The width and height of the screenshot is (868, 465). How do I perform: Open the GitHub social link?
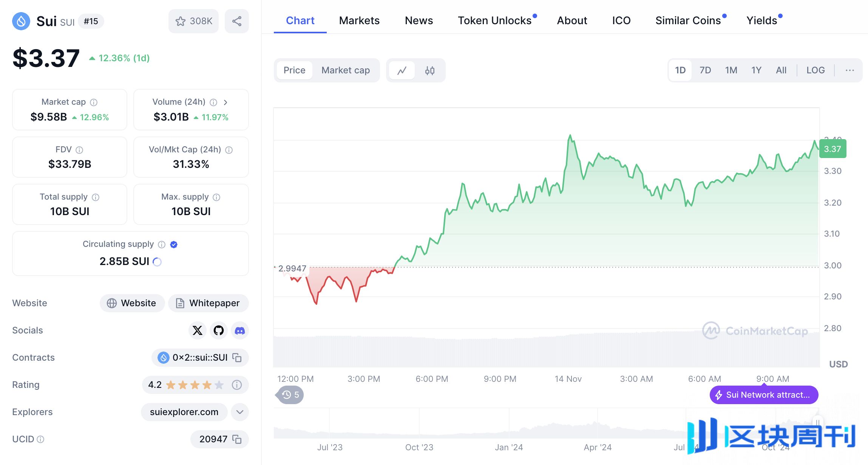pyautogui.click(x=218, y=330)
